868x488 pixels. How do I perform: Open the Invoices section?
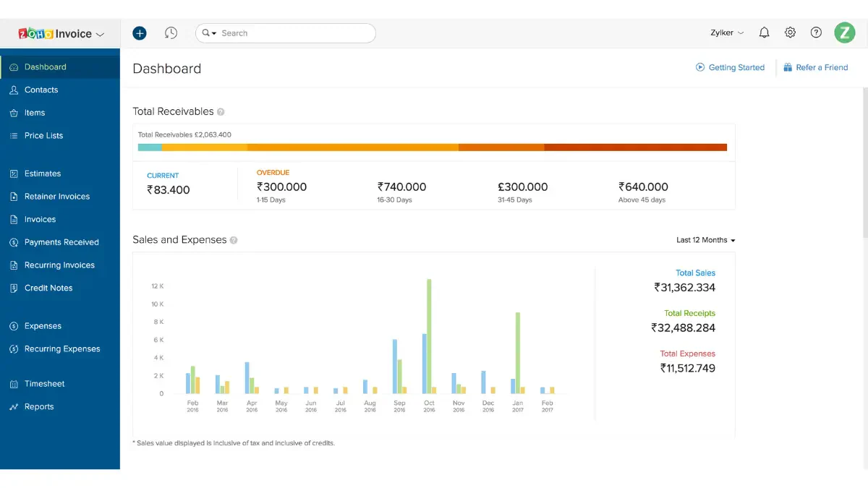pos(60,220)
